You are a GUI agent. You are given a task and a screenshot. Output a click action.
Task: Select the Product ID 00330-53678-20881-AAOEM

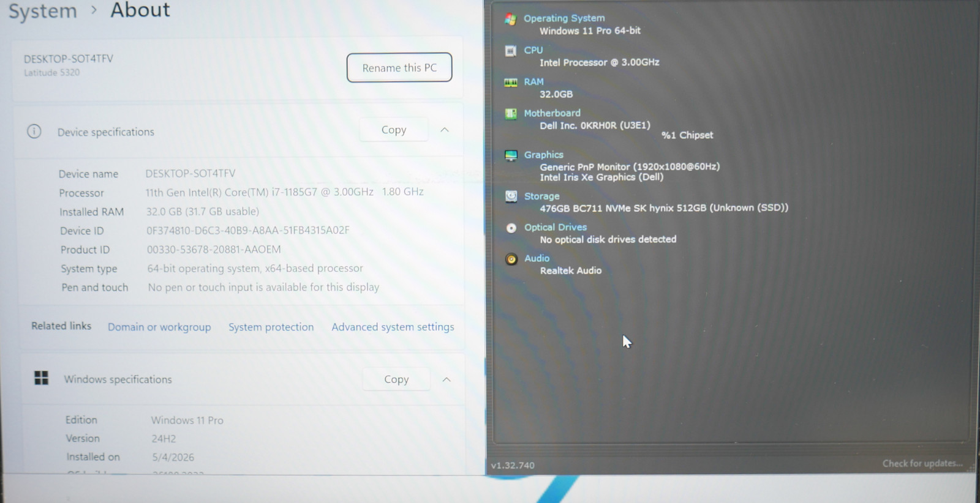pos(214,249)
